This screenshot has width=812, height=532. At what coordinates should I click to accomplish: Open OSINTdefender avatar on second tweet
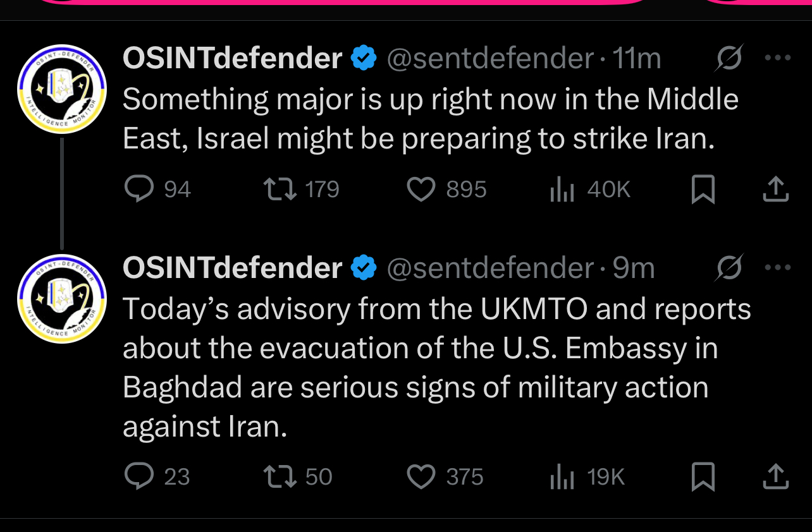click(x=61, y=299)
